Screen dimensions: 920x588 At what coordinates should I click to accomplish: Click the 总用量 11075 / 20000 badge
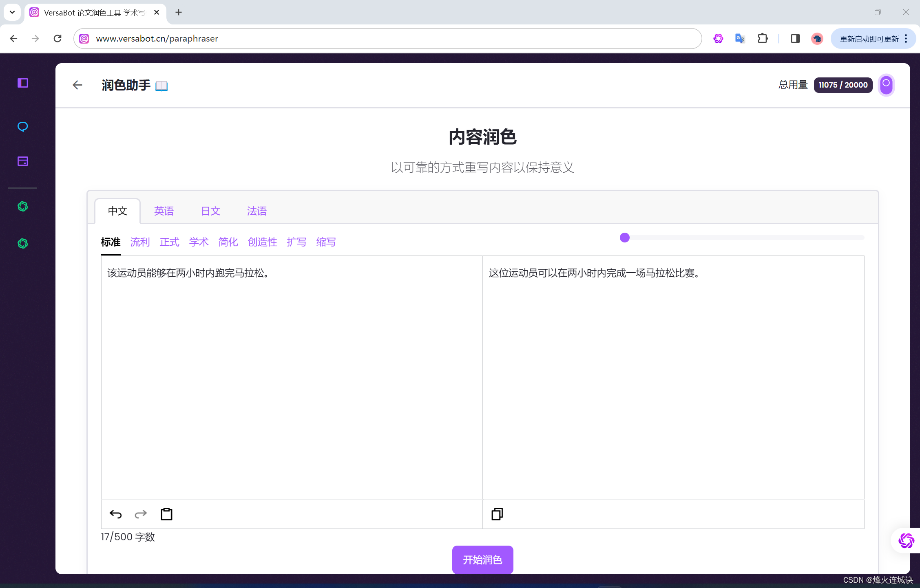[843, 85]
